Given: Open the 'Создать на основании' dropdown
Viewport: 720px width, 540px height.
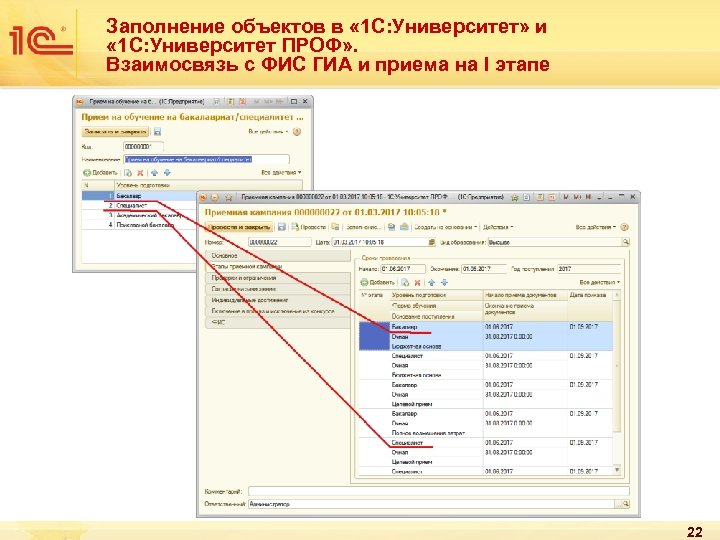Looking at the screenshot, I should click(x=445, y=227).
